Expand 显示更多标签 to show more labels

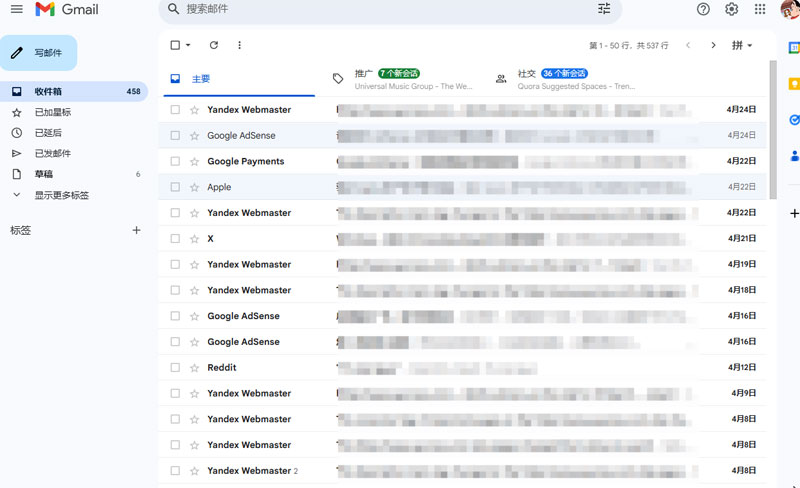pos(61,195)
